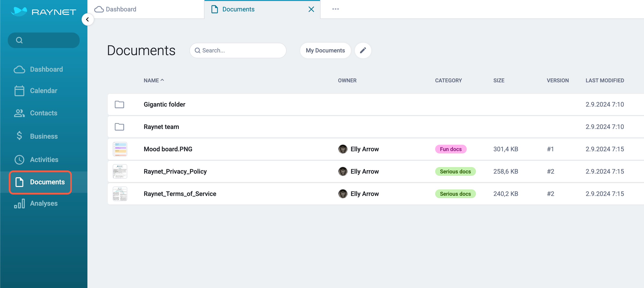The image size is (644, 288).
Task: Click the documents Search field
Action: [238, 51]
